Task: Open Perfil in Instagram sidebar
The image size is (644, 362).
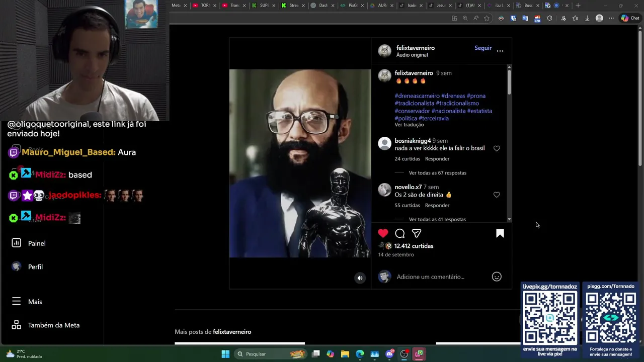Action: tap(35, 267)
